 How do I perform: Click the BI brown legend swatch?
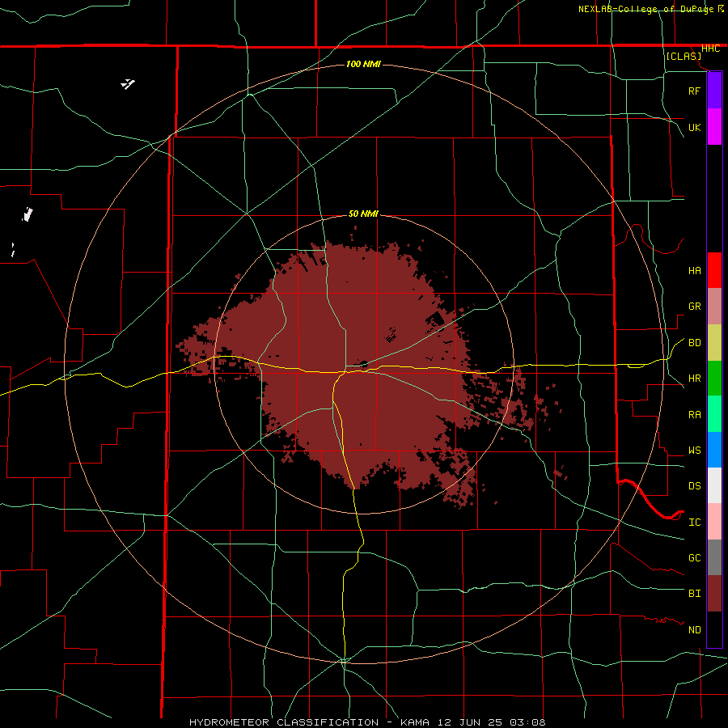tap(714, 594)
